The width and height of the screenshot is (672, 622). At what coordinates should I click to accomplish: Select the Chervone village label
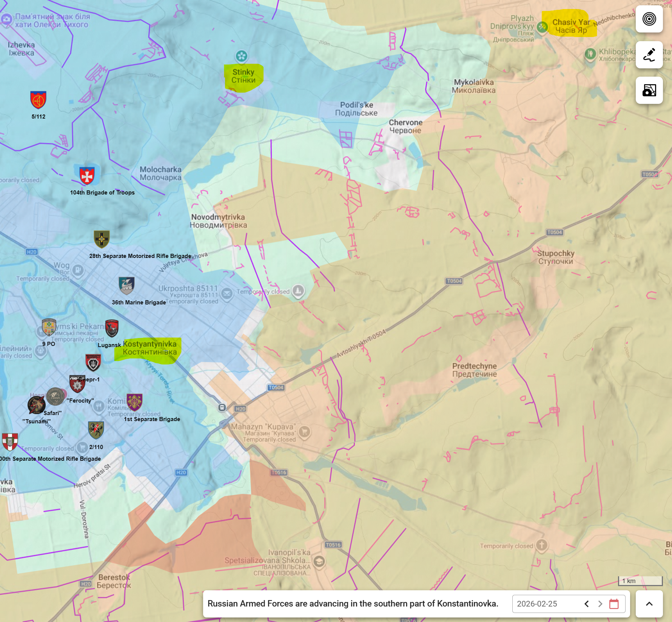[x=406, y=127]
